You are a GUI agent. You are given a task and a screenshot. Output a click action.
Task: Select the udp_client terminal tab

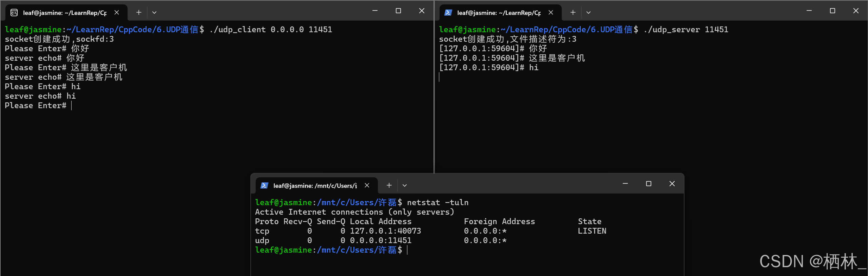66,13
